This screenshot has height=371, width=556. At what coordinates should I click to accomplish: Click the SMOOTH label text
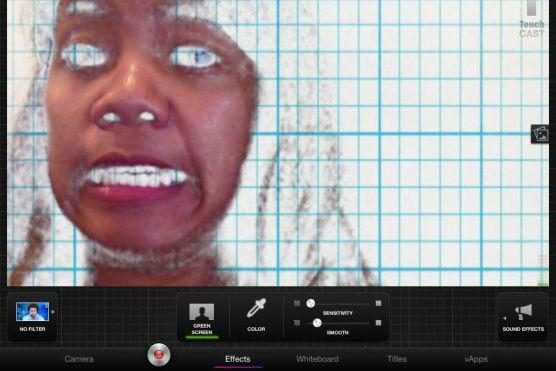tap(338, 333)
